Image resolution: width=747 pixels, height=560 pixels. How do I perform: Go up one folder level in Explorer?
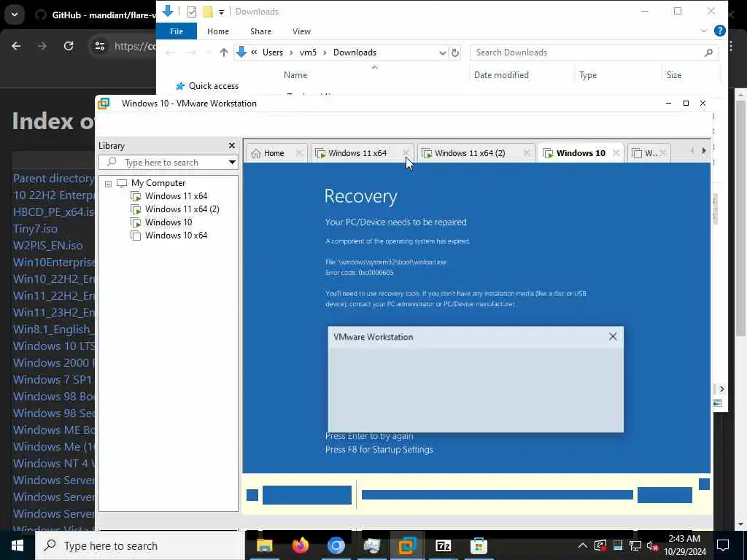(223, 52)
